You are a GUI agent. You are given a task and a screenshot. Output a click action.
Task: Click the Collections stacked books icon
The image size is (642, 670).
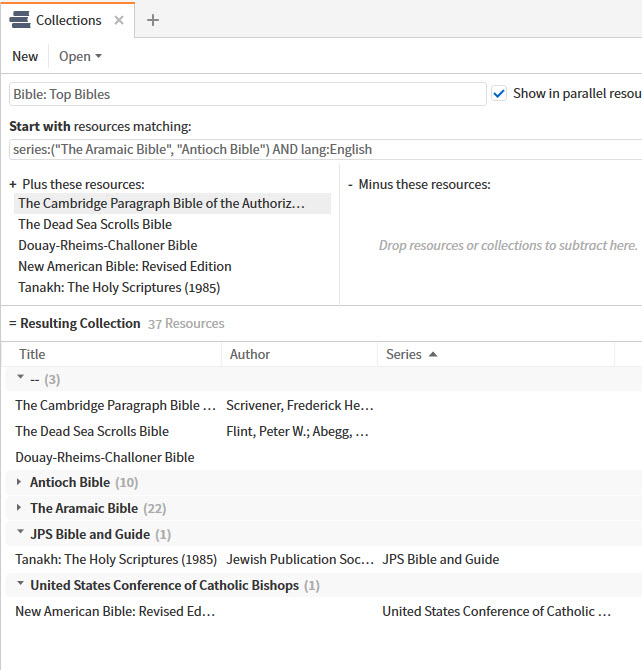[x=19, y=20]
